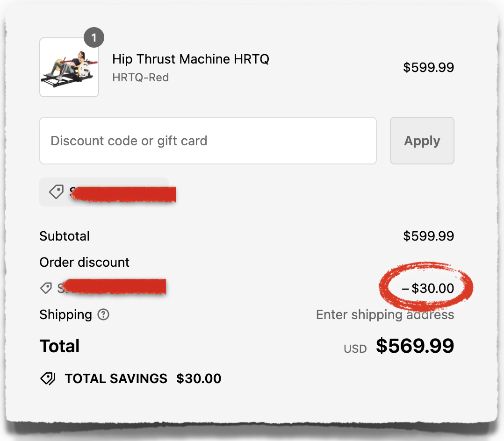Click the Total label
Screen dimensions: 504x441
tap(59, 346)
